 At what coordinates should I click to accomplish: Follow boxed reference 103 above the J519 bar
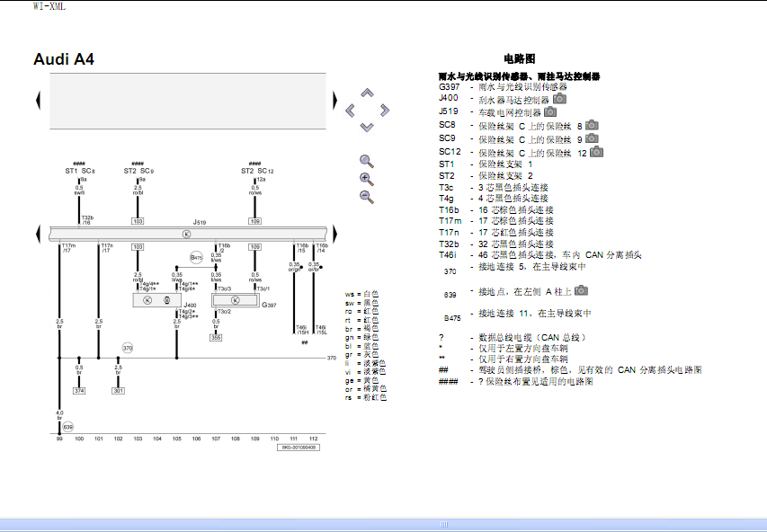coord(138,221)
